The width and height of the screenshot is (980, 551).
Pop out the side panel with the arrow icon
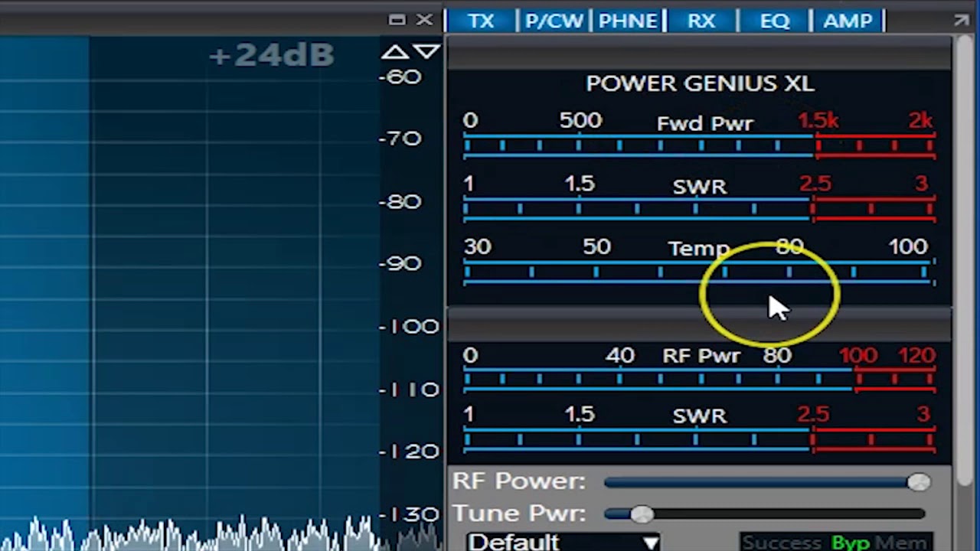[962, 21]
